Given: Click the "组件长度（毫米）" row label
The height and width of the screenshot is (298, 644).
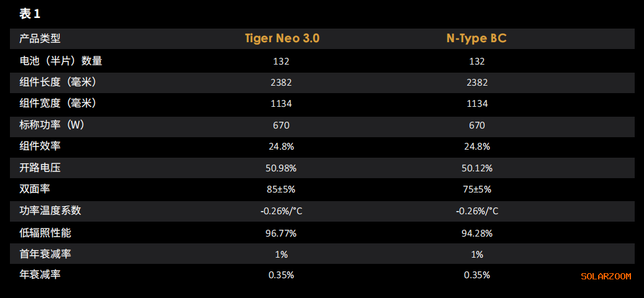Looking at the screenshot, I should pos(58,82).
